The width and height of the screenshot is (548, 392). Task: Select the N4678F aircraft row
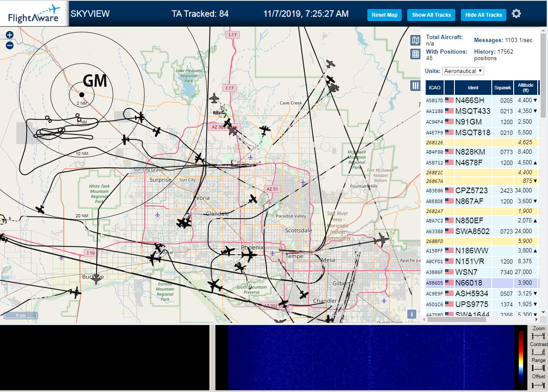pos(482,162)
